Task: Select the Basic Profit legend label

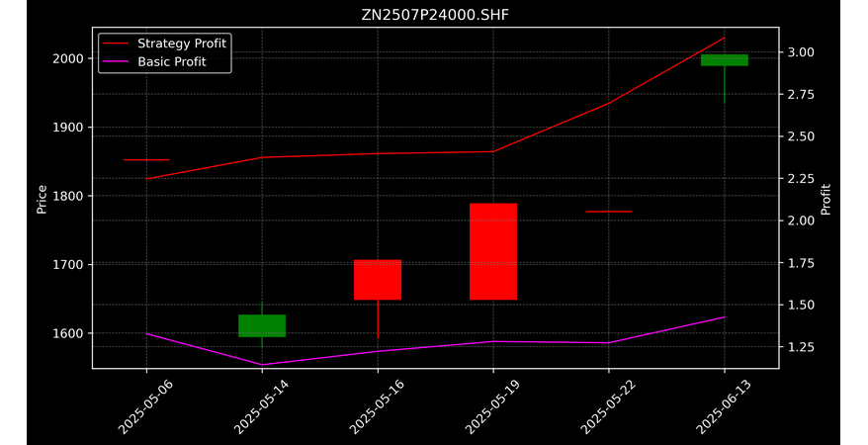Action: click(172, 61)
